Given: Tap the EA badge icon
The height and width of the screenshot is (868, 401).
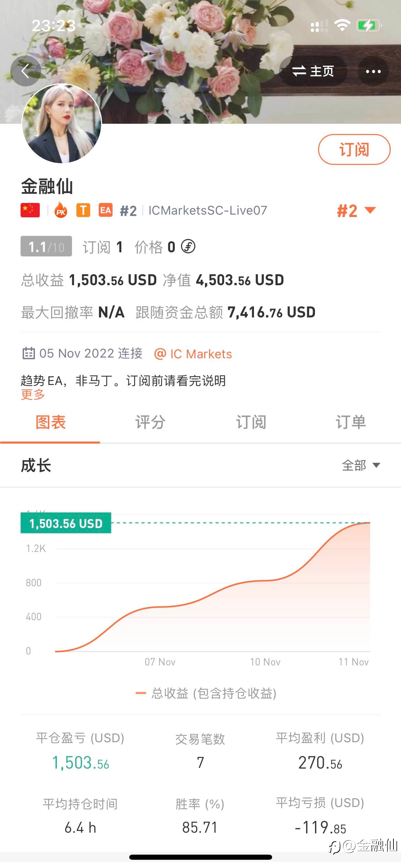Looking at the screenshot, I should (x=106, y=210).
